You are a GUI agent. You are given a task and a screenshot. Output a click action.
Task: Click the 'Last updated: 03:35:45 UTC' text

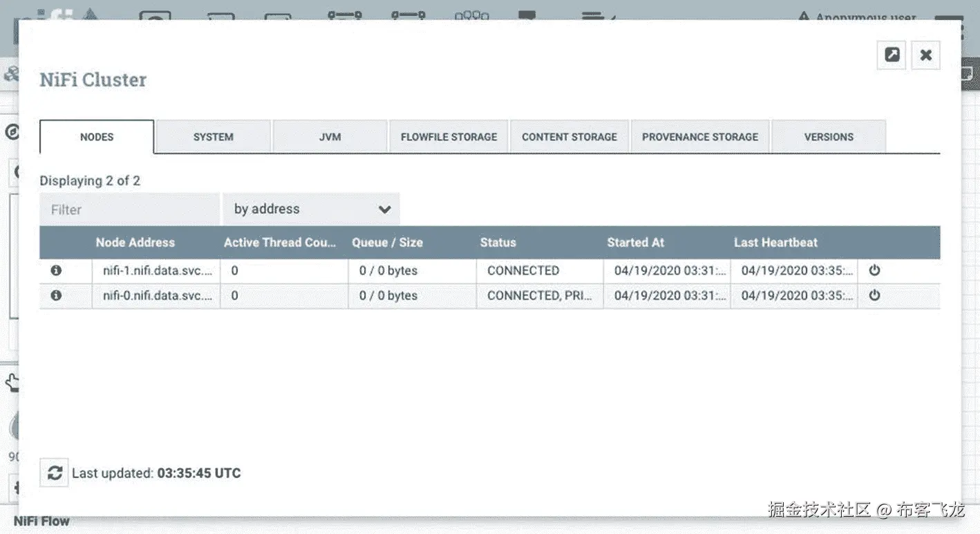pos(156,473)
